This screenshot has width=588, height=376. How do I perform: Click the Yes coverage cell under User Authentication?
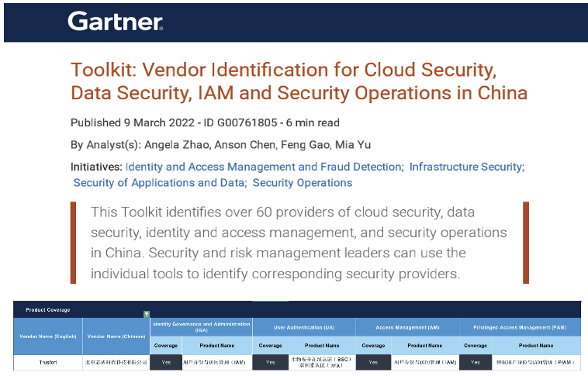coord(271,363)
